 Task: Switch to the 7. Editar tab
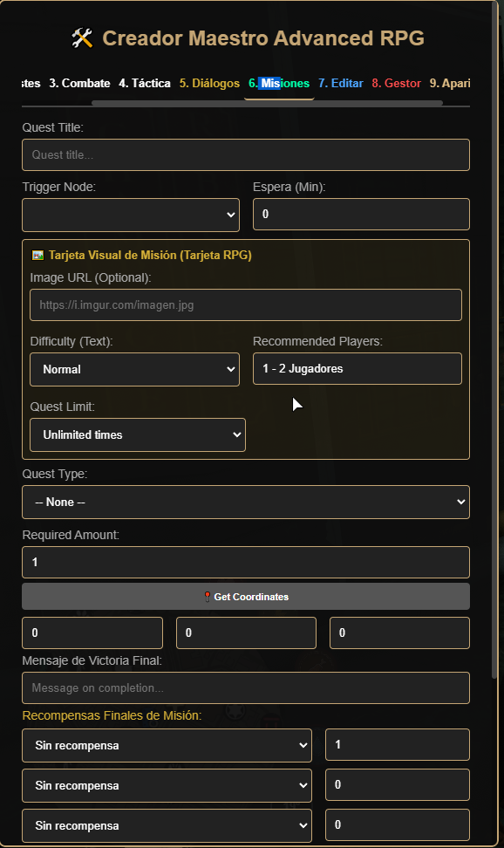coord(341,83)
